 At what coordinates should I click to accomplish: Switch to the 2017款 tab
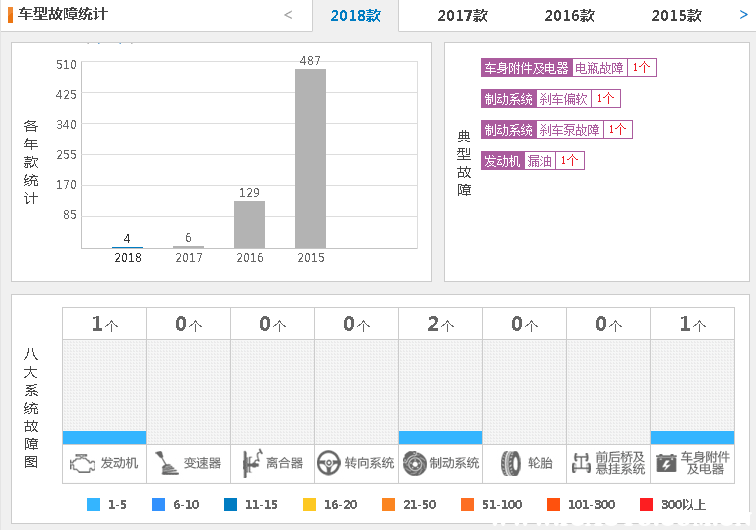coord(462,16)
